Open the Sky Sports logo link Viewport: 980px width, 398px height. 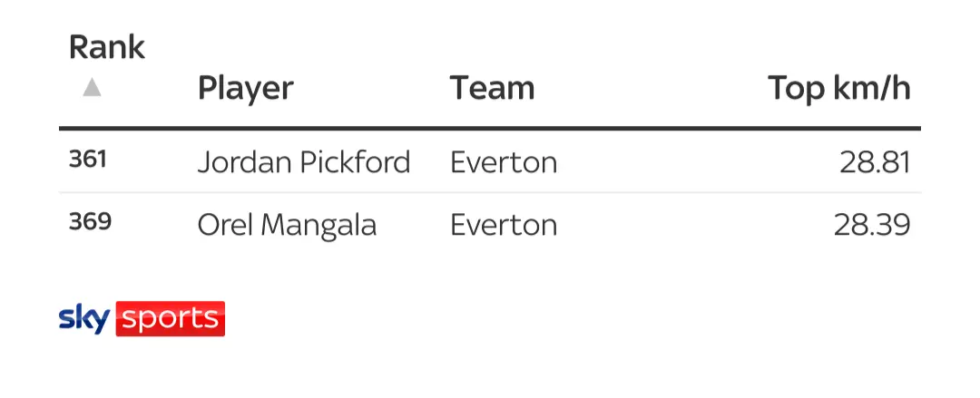point(142,319)
